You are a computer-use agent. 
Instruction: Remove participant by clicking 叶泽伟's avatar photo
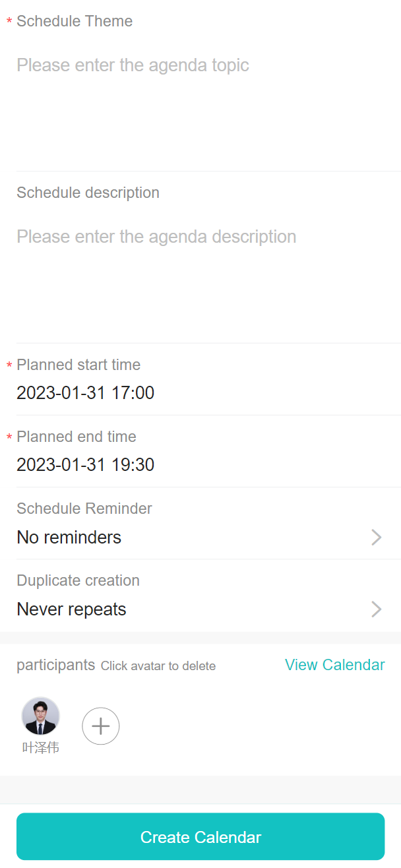coord(41,716)
